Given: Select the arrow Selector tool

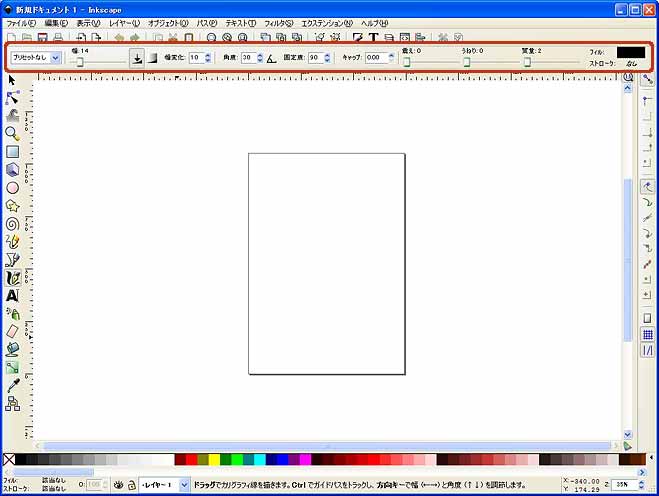Looking at the screenshot, I should click(12, 80).
